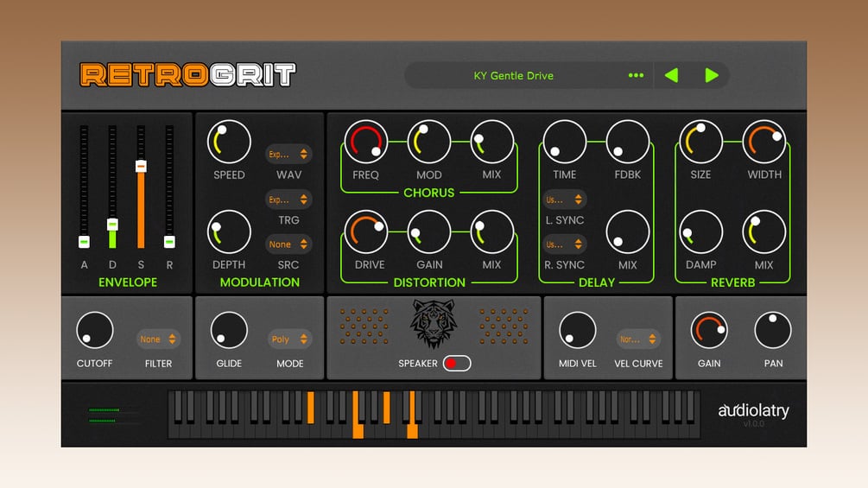Open the SRC source dropdown

pyautogui.click(x=288, y=244)
